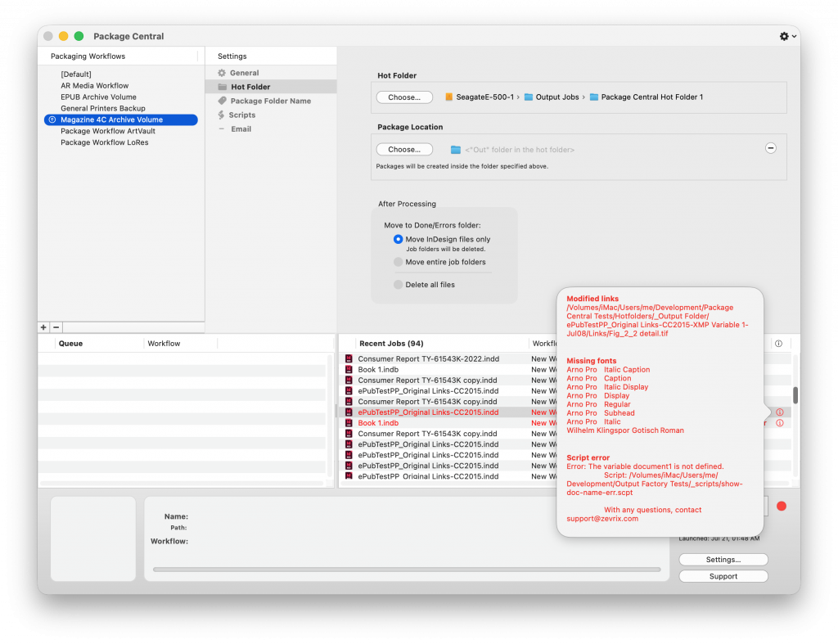Open the gear settings menu in title bar
Viewport: 838px width, 644px height.
click(x=787, y=36)
